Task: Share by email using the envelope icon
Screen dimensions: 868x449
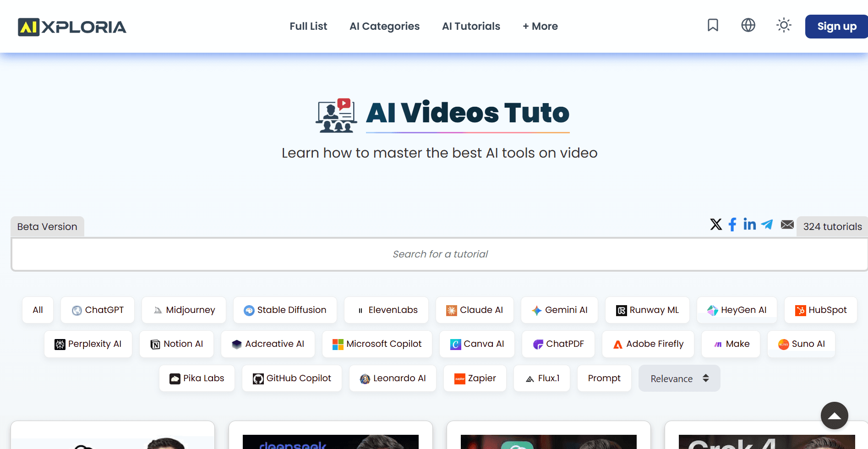Action: (x=787, y=224)
